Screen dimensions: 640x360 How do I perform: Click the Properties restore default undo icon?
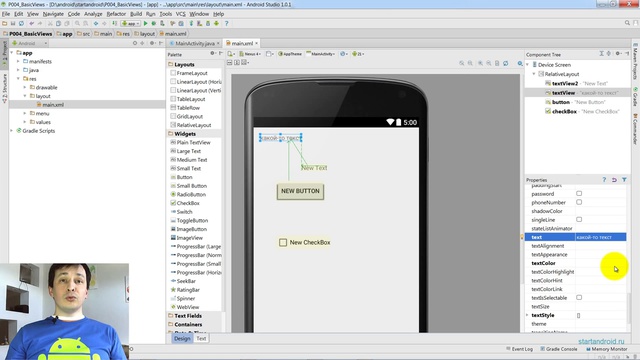coord(614,180)
